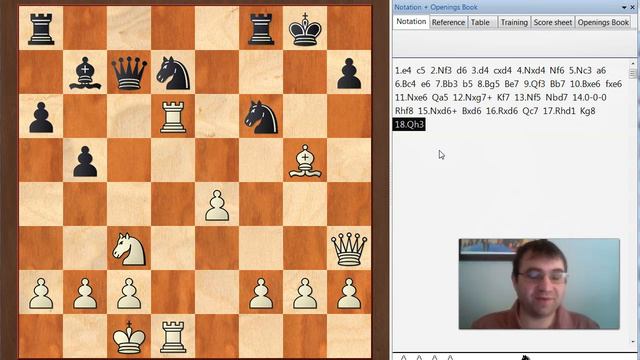The width and height of the screenshot is (640, 360).
Task: Click the notation scrollbar up arrow
Action: tap(633, 64)
